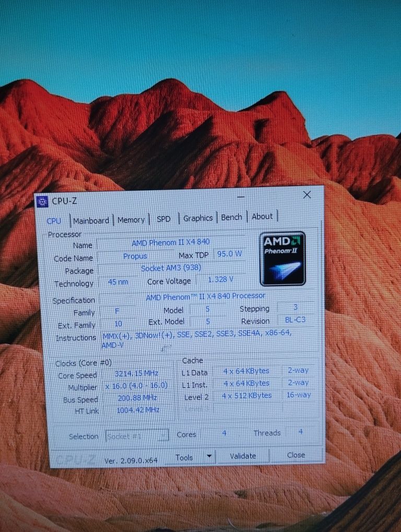Click the Max TDP value 95.0 W

230,254
